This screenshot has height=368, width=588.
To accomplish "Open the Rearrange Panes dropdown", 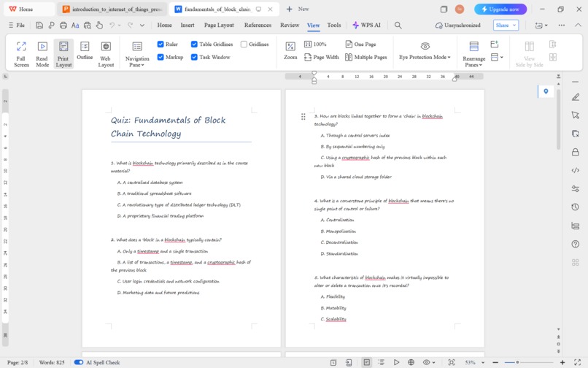I will tap(473, 61).
